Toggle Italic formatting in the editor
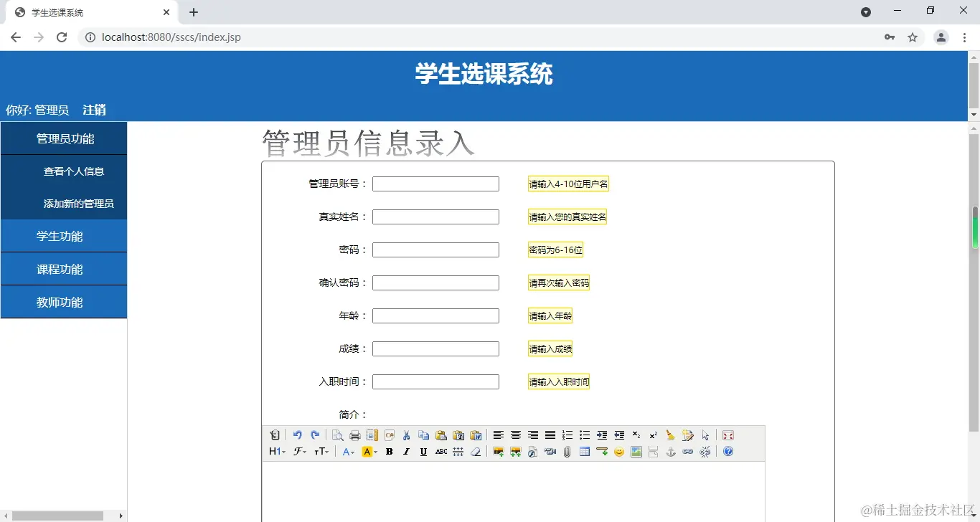 (x=406, y=452)
